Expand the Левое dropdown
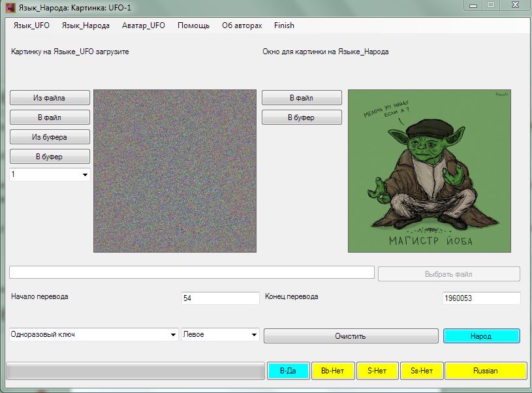 tap(254, 335)
